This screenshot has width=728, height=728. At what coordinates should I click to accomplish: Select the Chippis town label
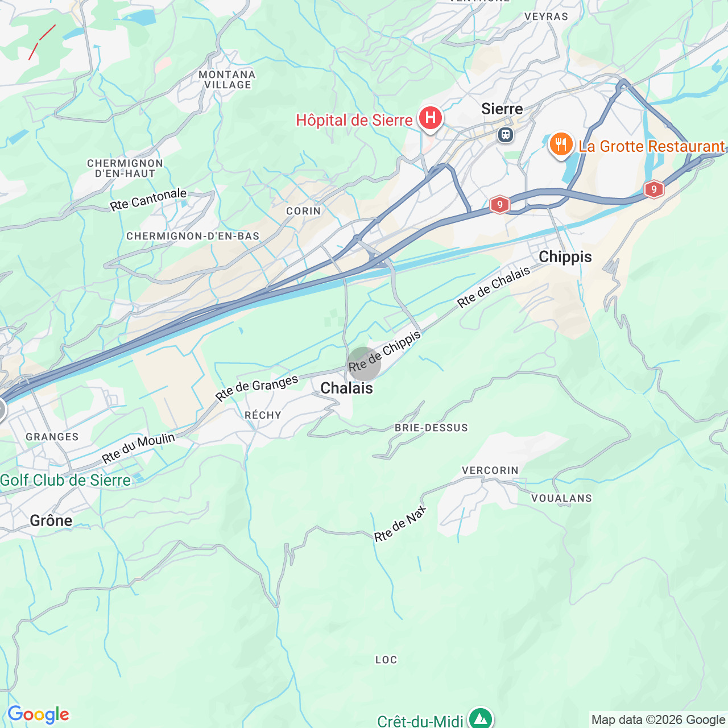[x=565, y=257]
